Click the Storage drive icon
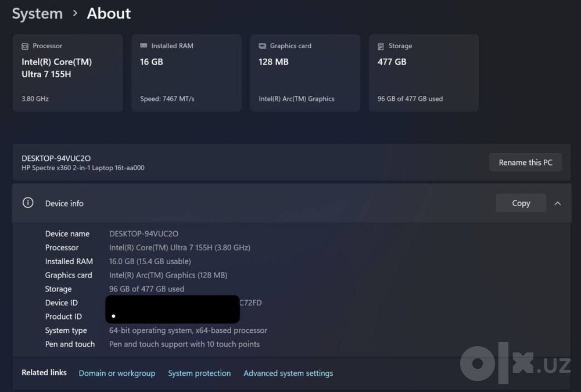581x392 pixels. [381, 46]
